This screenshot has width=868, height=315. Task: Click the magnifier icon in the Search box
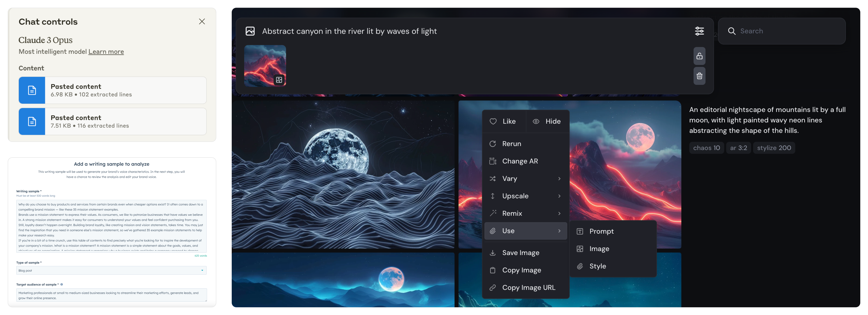click(x=731, y=31)
